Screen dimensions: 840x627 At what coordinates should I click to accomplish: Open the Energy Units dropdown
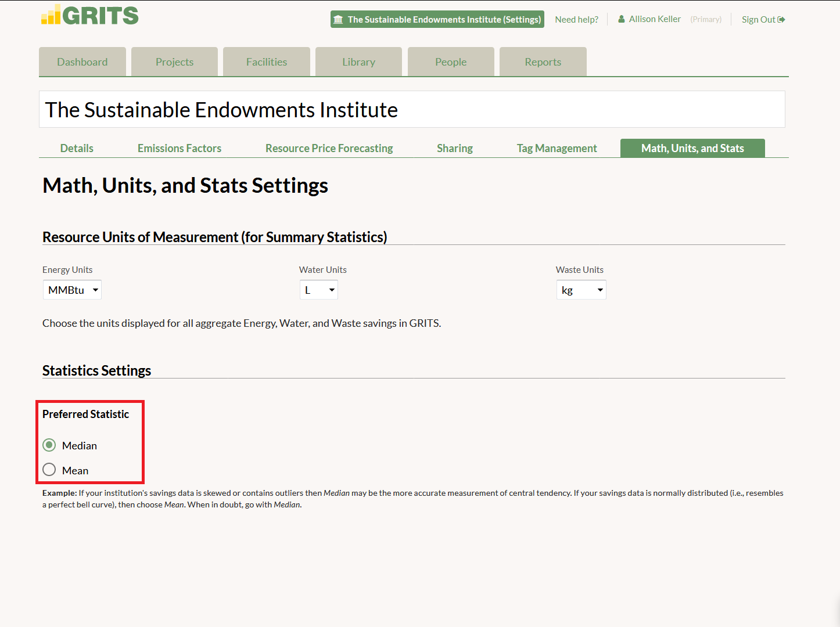pos(72,290)
